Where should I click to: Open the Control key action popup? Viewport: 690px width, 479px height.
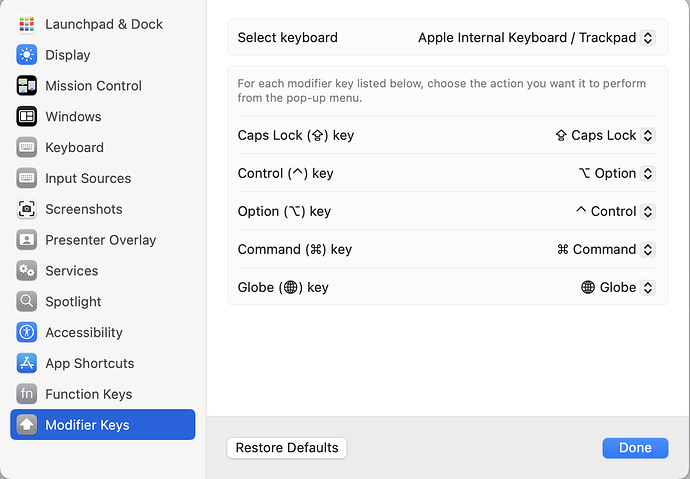616,173
